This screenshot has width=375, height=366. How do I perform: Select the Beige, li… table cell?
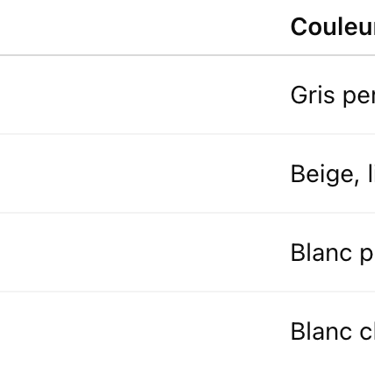click(x=333, y=174)
